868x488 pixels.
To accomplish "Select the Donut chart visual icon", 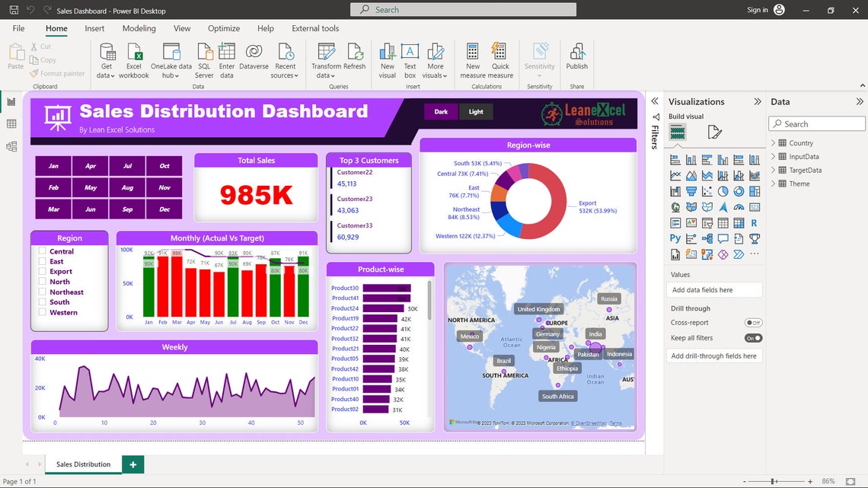I will pyautogui.click(x=739, y=190).
